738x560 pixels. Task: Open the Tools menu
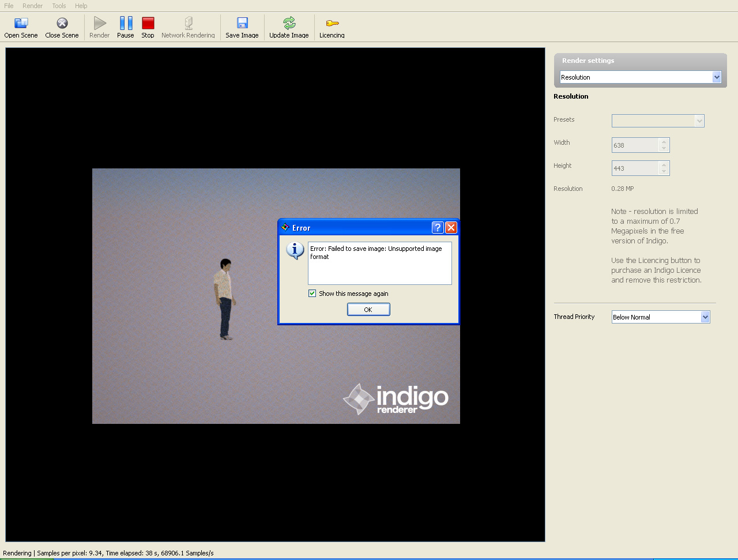[59, 6]
